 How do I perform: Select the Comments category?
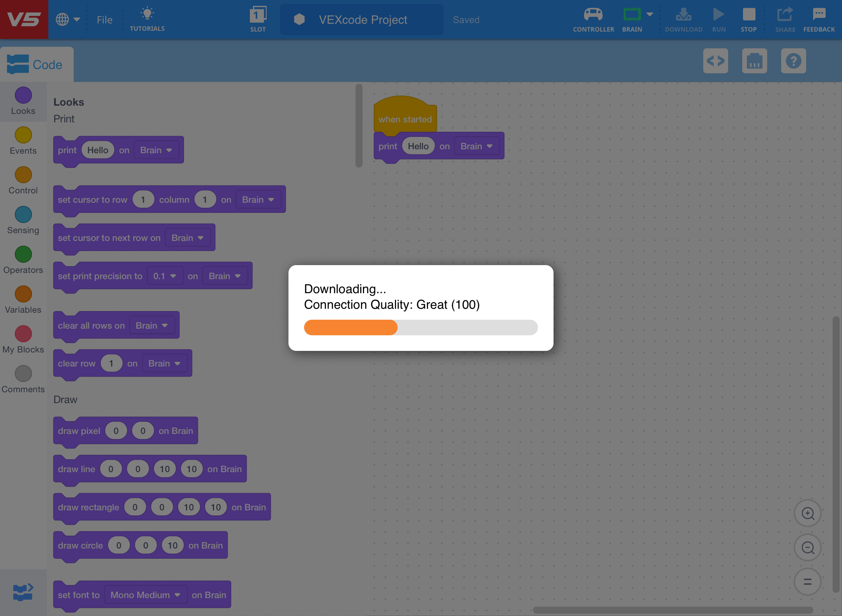coord(23,373)
